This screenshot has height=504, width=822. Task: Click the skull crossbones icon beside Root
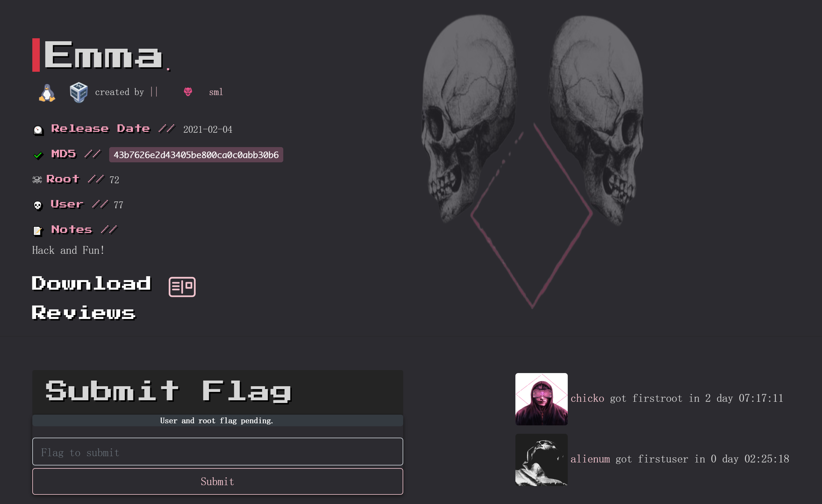pos(37,180)
